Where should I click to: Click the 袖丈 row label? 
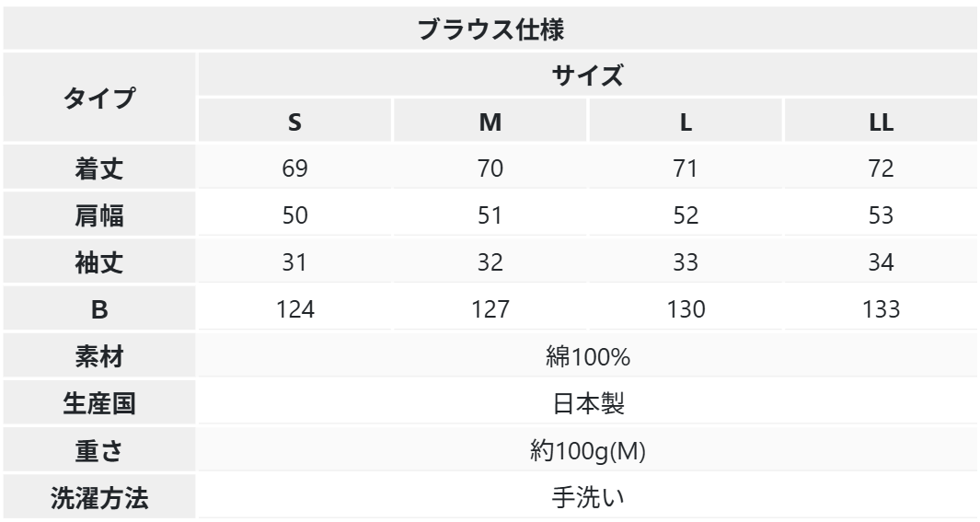98,263
